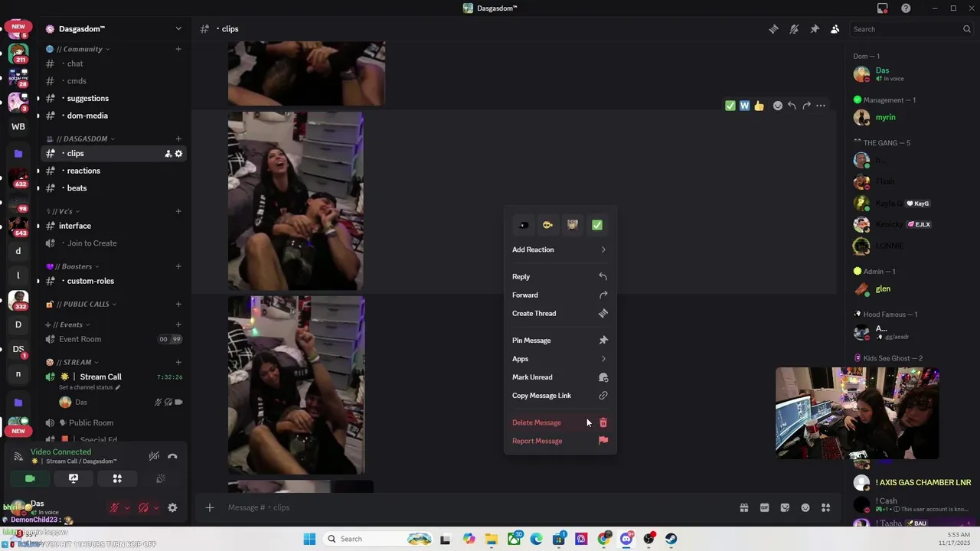Viewport: 980px width, 551px height.
Task: Toggle camera in voice panel
Action: (30, 478)
